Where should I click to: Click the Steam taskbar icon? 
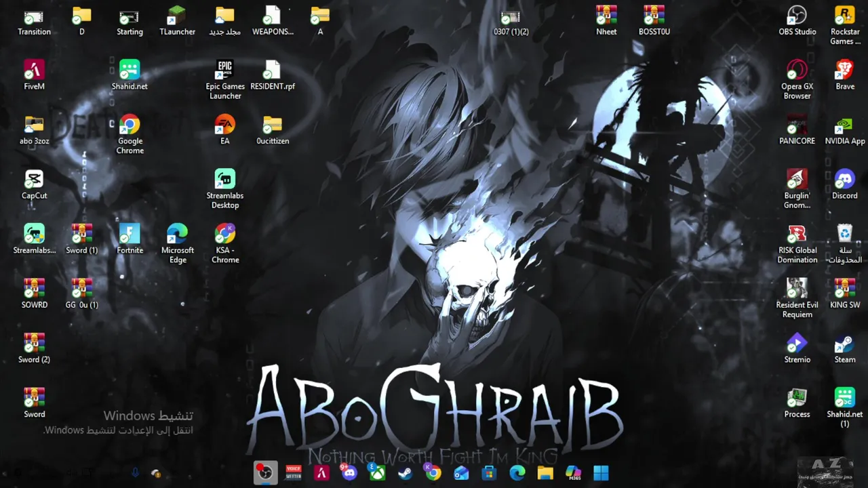tap(405, 472)
